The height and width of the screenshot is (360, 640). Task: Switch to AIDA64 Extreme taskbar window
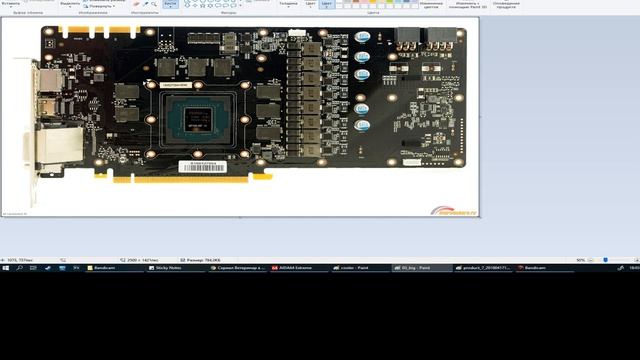pos(299,268)
